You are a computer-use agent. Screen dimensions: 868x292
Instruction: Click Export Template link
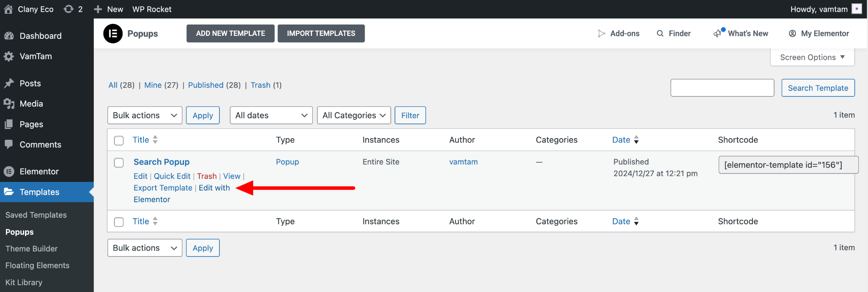[x=163, y=188]
